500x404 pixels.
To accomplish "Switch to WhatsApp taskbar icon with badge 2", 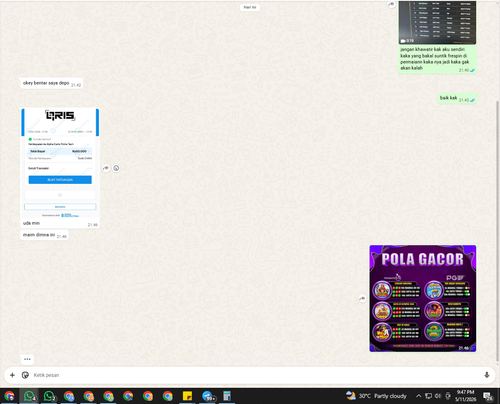I will pyautogui.click(x=49, y=396).
